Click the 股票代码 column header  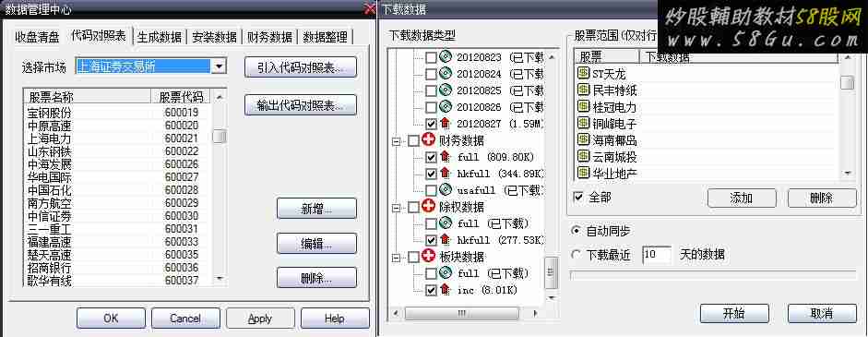pyautogui.click(x=181, y=97)
